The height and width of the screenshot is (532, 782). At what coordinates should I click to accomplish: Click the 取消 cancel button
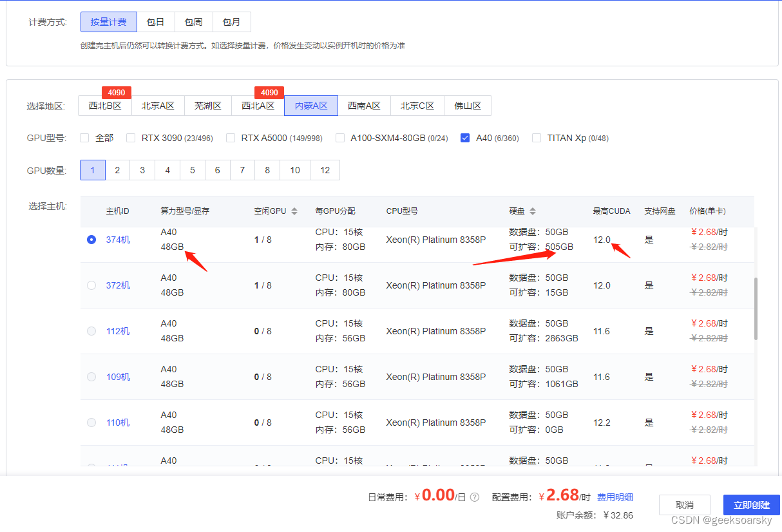685,505
